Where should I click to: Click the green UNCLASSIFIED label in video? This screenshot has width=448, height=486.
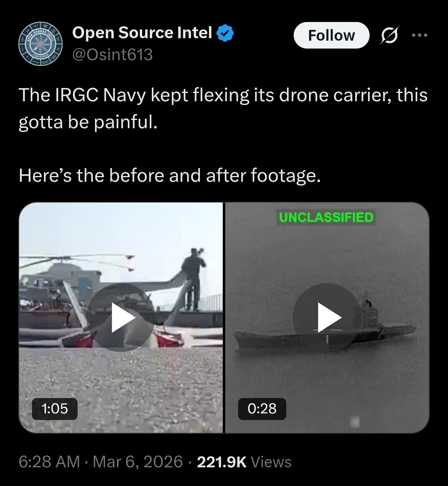[x=326, y=217]
